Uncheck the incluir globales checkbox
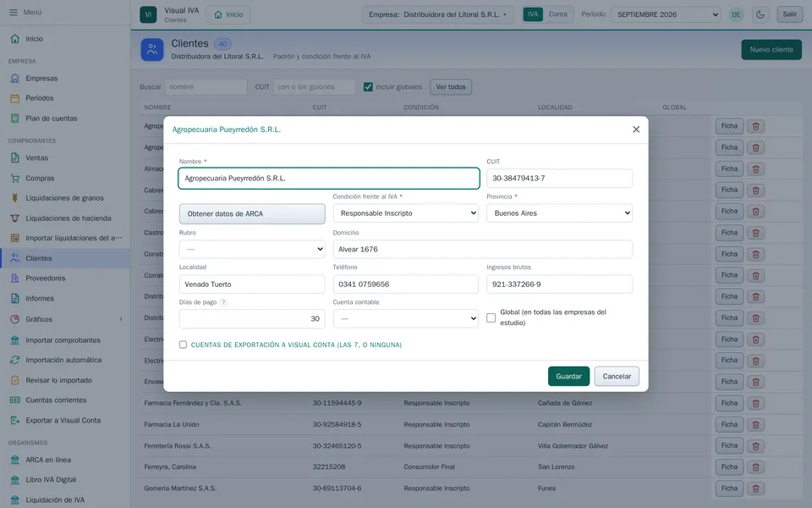This screenshot has height=508, width=812. tap(368, 87)
